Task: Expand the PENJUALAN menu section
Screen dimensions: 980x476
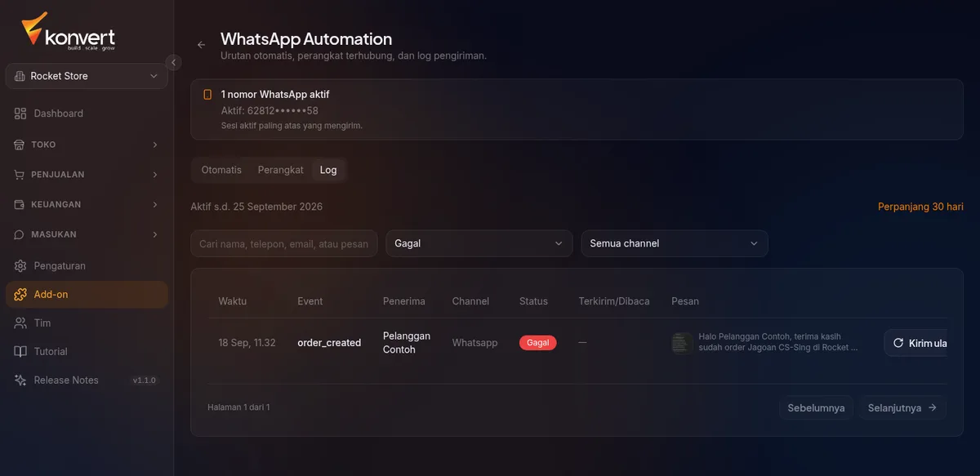Action: point(87,175)
